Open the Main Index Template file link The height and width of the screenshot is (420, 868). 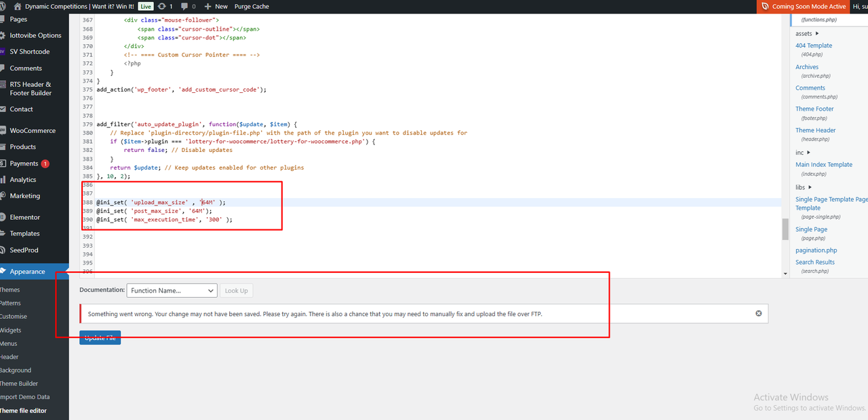click(824, 165)
